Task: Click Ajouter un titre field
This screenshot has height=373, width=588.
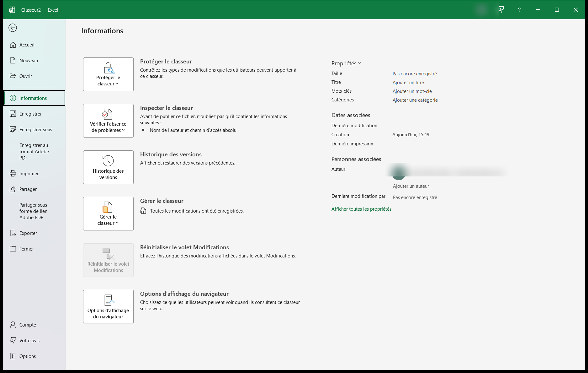Action: tap(408, 83)
